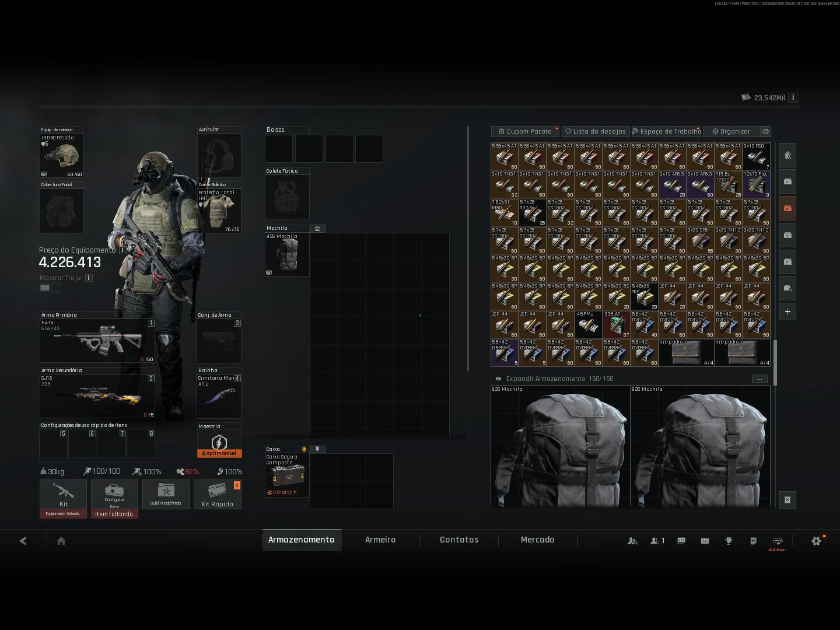Open the Contatos tab
The image size is (840, 630).
459,540
